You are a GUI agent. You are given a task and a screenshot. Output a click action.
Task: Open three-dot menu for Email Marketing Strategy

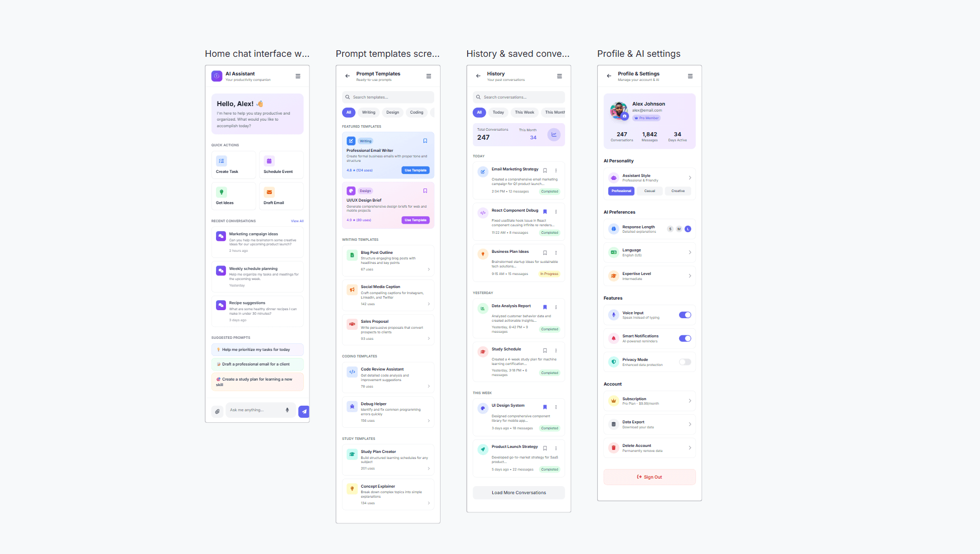(x=556, y=170)
